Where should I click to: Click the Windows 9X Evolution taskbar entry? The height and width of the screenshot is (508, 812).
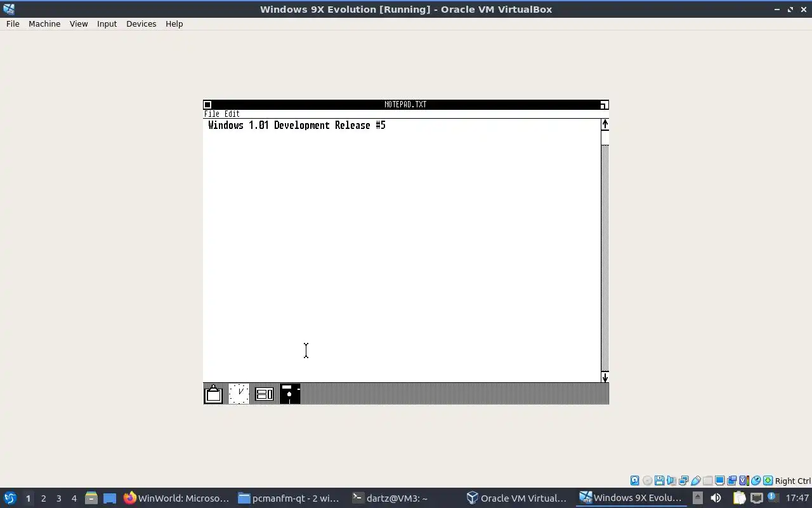tap(632, 498)
